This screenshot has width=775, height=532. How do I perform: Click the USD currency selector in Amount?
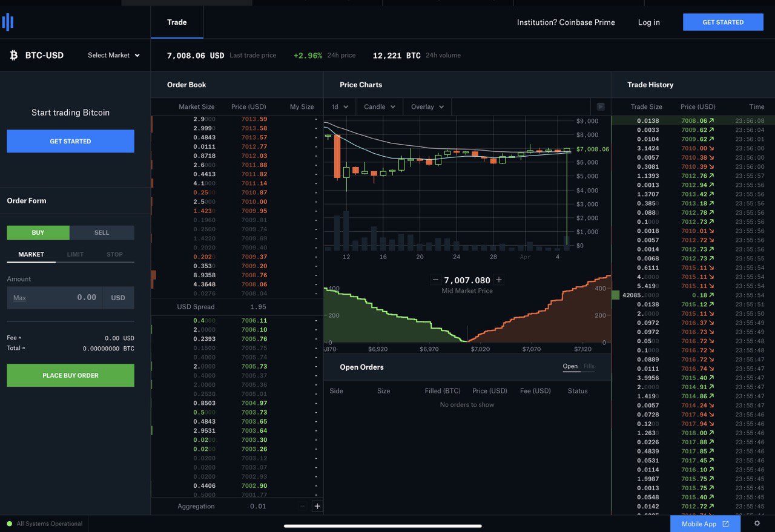pos(118,298)
